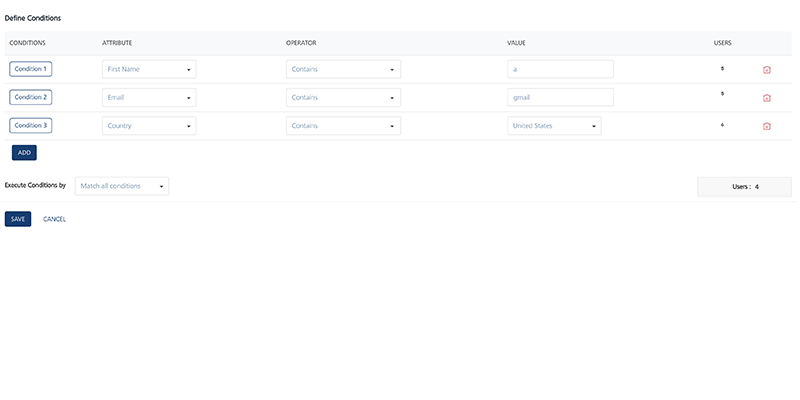Click the Users count box

click(x=744, y=187)
